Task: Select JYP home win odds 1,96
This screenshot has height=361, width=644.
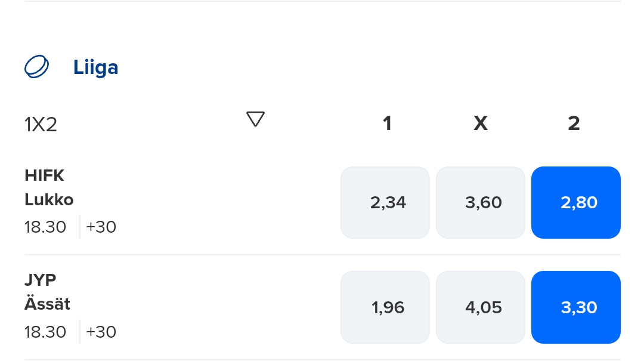Action: (385, 307)
